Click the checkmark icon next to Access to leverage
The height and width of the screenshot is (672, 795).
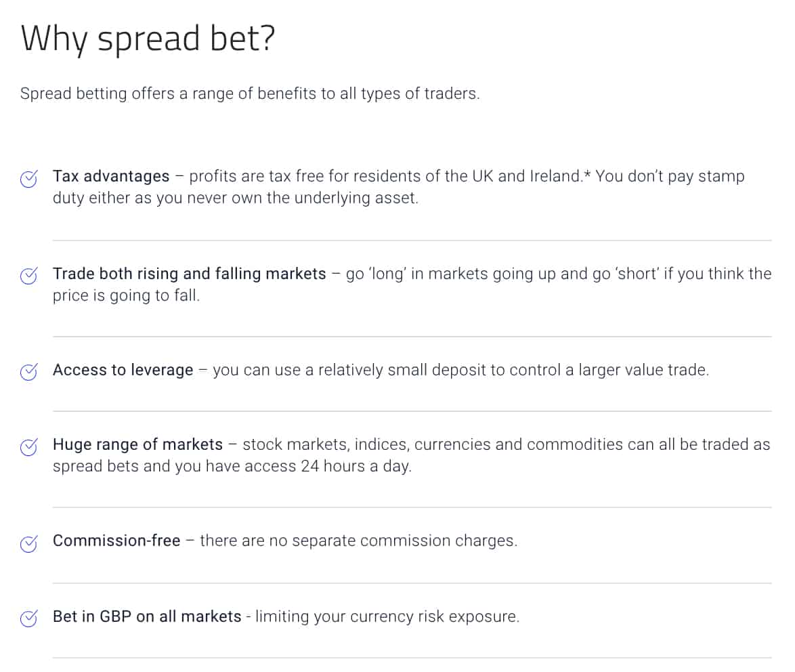click(28, 372)
